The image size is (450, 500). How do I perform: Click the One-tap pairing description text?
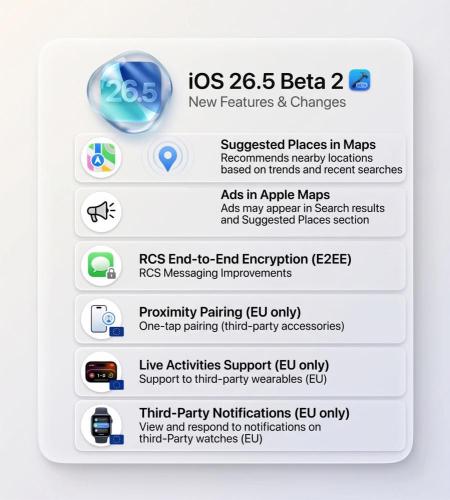click(x=242, y=326)
